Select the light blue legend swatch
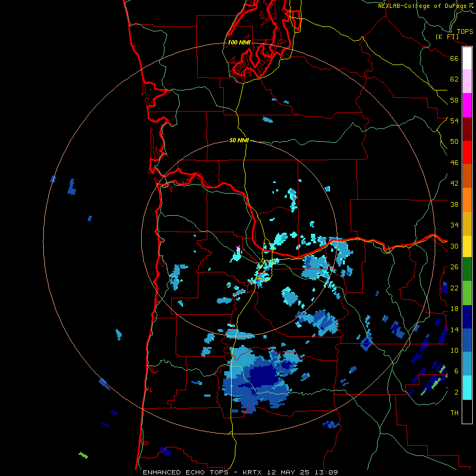The width and height of the screenshot is (476, 476). (x=467, y=364)
